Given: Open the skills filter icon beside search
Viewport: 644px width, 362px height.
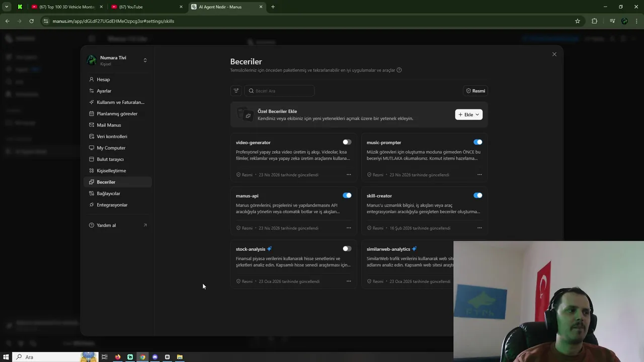Looking at the screenshot, I should point(236,91).
